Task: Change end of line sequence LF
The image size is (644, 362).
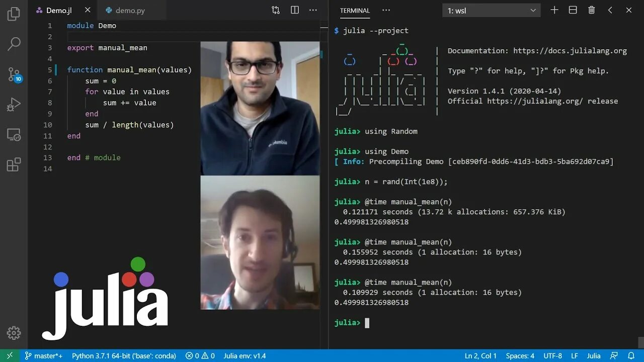Action: [574, 356]
